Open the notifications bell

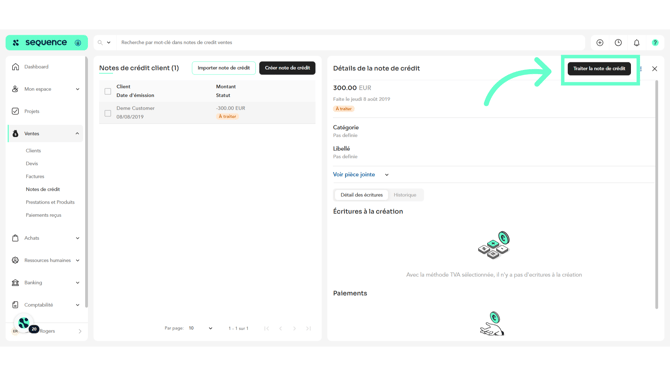(637, 43)
